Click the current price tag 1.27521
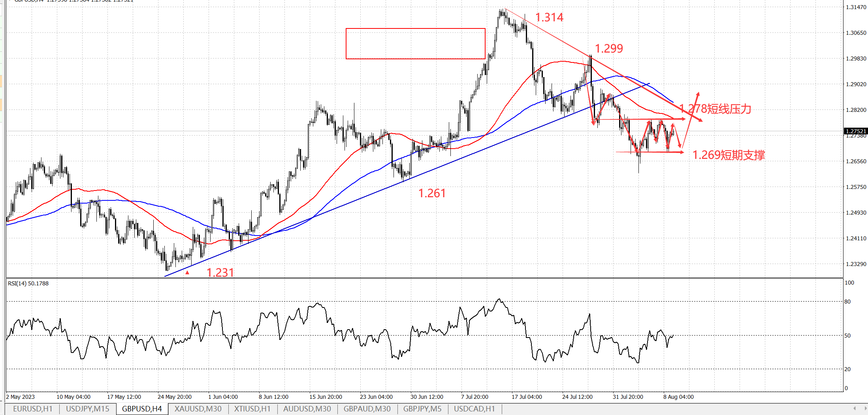This screenshot has height=415, width=868. (856, 131)
